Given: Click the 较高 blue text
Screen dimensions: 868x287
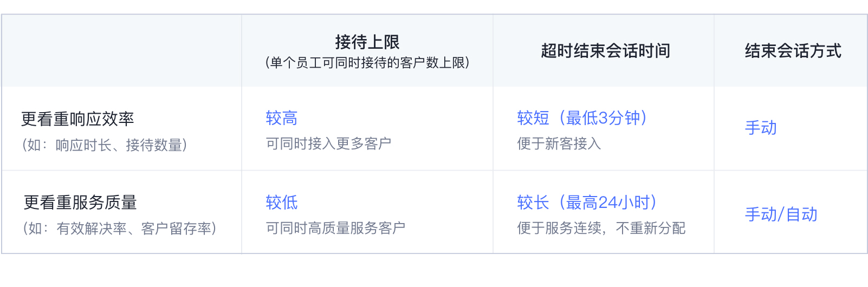Looking at the screenshot, I should (282, 118).
